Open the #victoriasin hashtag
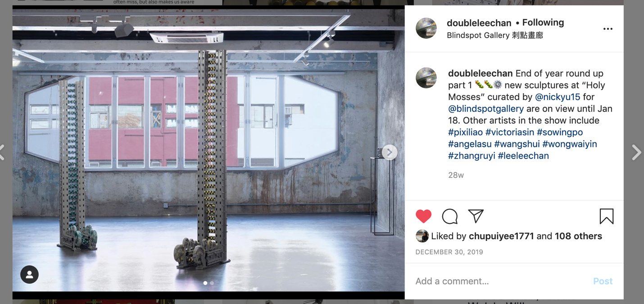644x304 pixels. 510,132
